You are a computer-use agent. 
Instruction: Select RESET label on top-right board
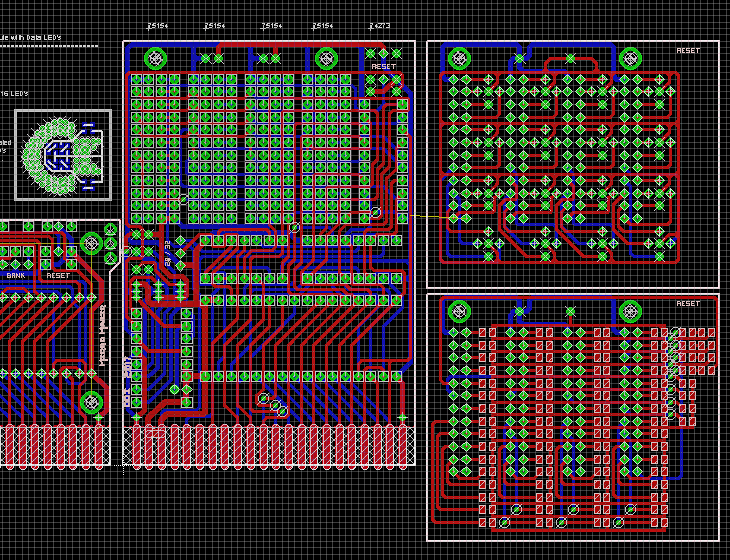(688, 50)
